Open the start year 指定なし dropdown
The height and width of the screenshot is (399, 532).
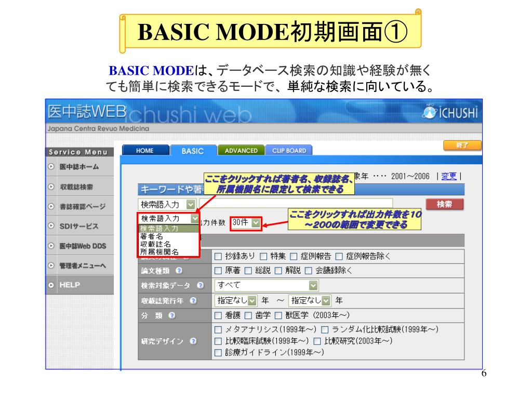click(236, 301)
